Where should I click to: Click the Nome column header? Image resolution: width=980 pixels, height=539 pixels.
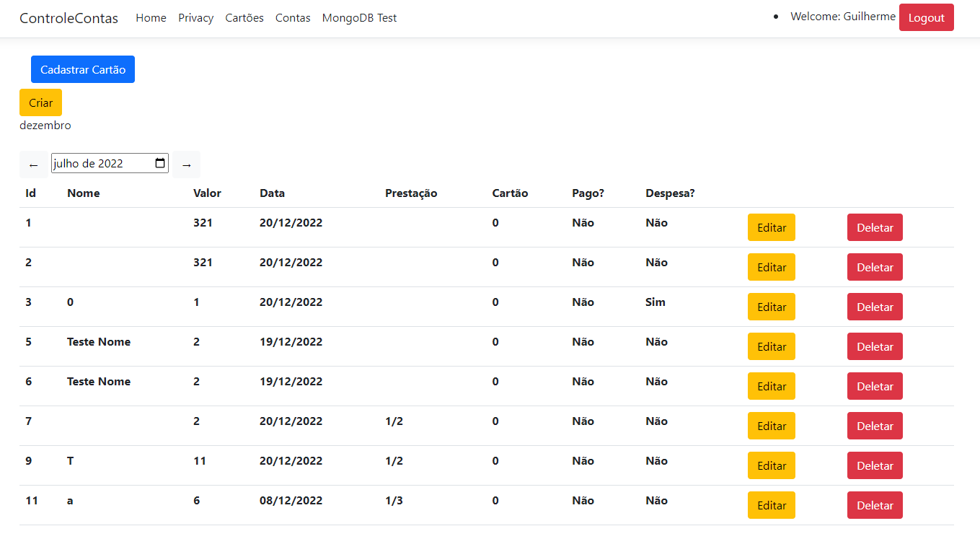[x=84, y=193]
